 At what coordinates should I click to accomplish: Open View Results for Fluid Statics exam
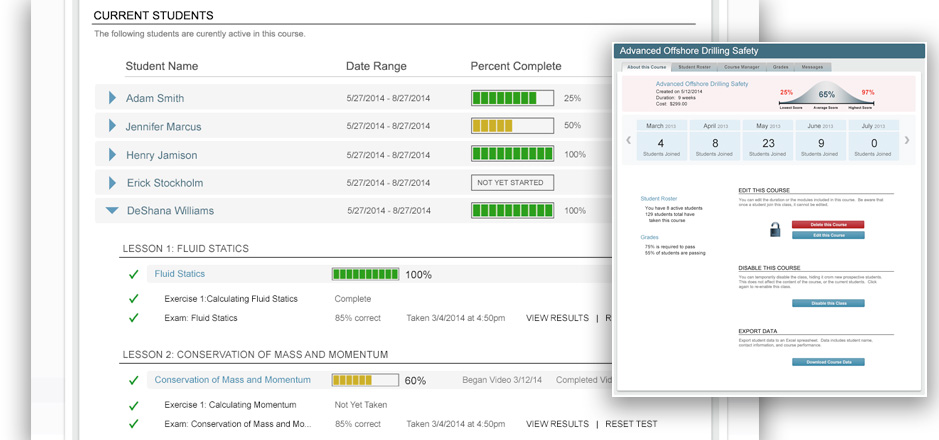pyautogui.click(x=557, y=318)
